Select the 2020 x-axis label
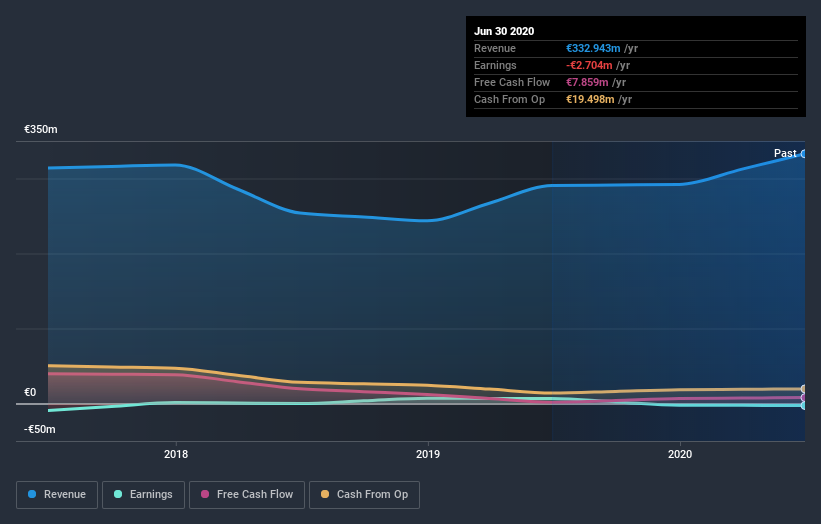Screen dimensions: 821x524 click(680, 454)
